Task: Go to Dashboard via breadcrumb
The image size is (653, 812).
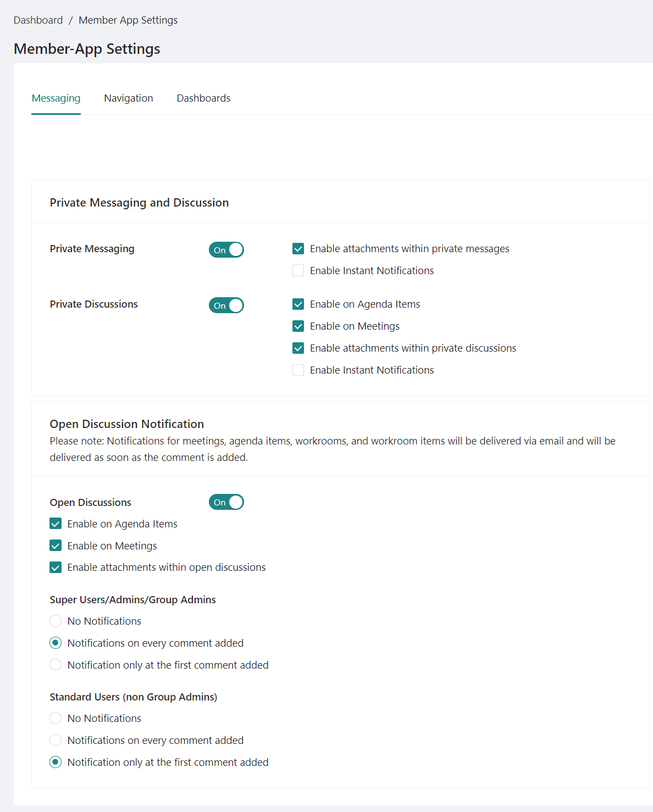Action: 37,20
